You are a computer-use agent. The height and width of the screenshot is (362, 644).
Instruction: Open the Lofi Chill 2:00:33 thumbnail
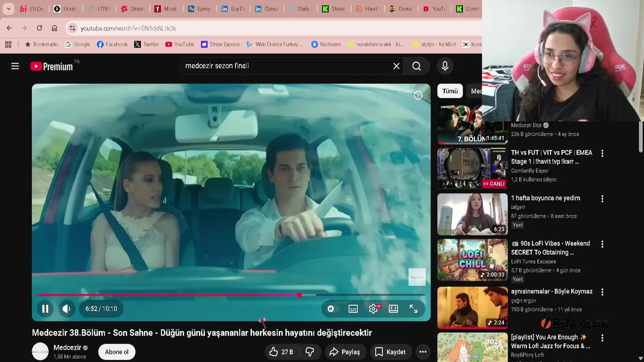472,259
